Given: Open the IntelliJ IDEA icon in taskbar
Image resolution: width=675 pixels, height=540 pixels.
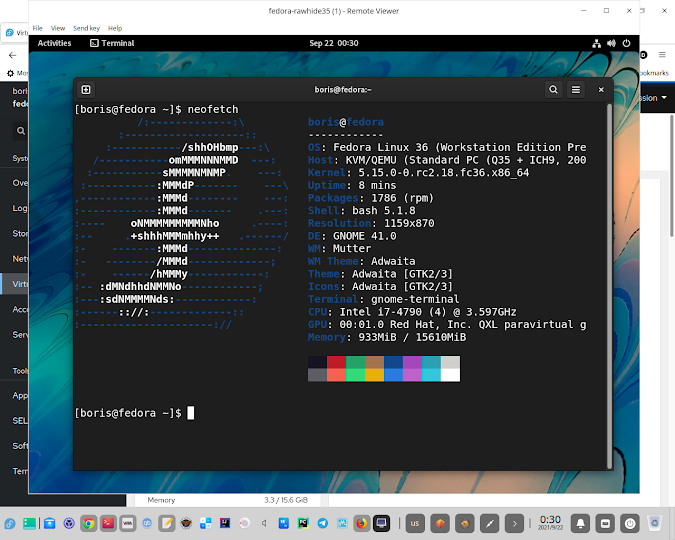Looking at the screenshot, I should [x=225, y=524].
